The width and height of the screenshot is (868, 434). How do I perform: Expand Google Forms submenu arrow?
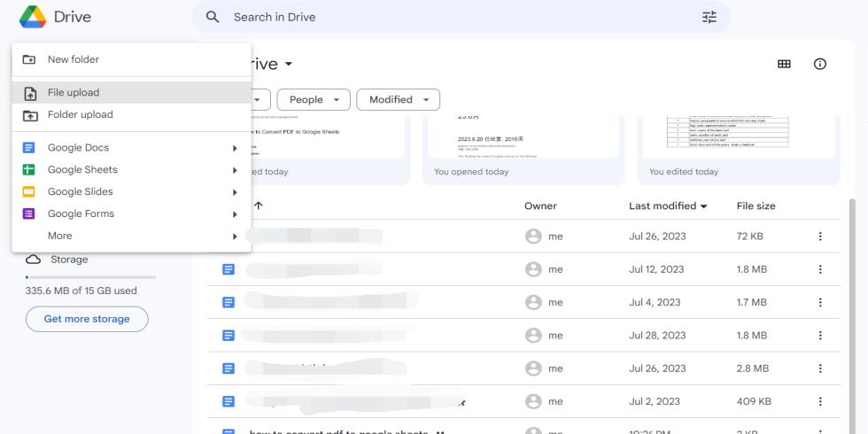click(x=235, y=214)
